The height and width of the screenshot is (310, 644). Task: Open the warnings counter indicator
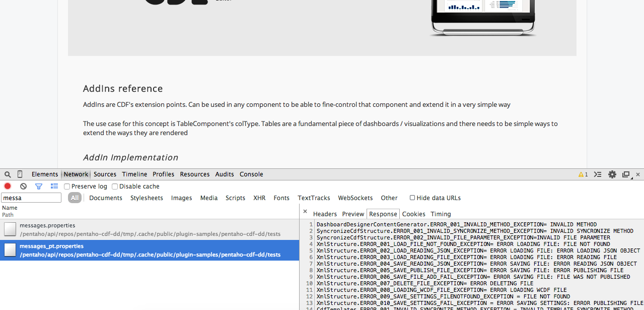(583, 174)
